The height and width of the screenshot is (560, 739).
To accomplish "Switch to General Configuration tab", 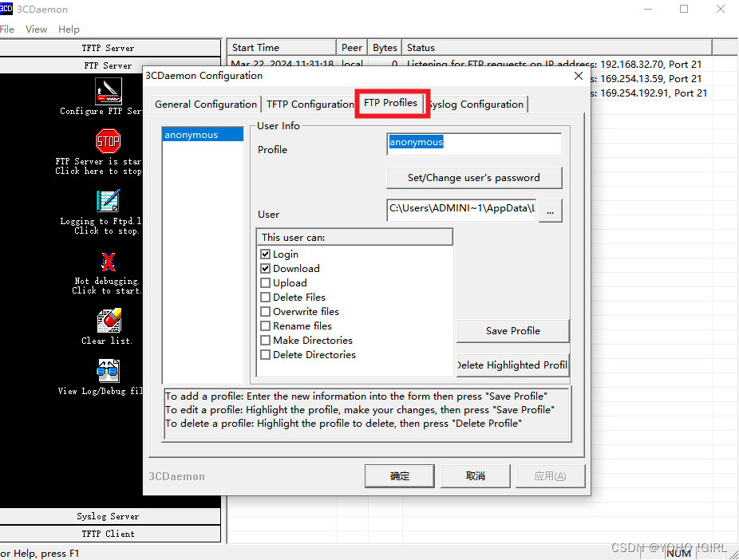I will coord(205,104).
